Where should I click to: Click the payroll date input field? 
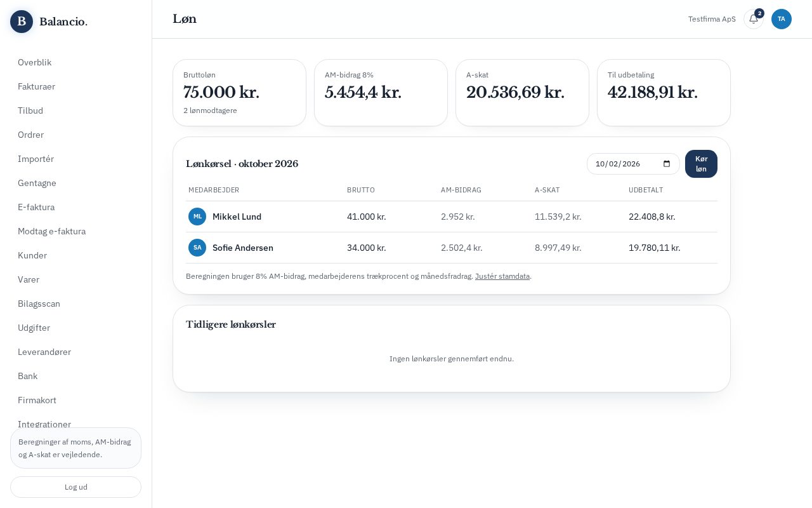pyautogui.click(x=633, y=164)
